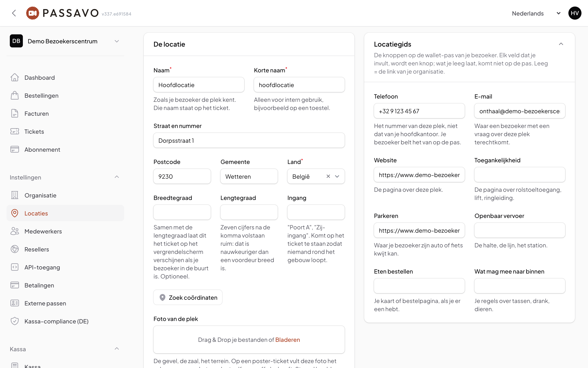Click the Resellers globe icon
The width and height of the screenshot is (588, 368).
(x=14, y=249)
